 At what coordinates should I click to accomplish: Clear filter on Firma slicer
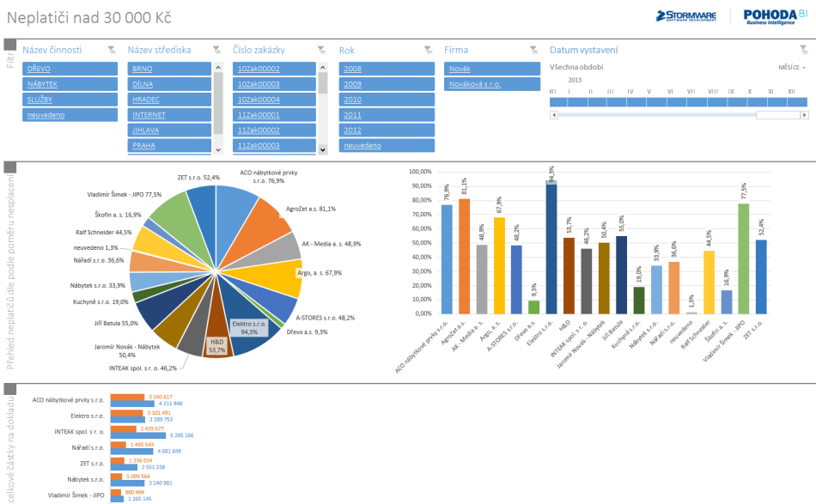534,50
